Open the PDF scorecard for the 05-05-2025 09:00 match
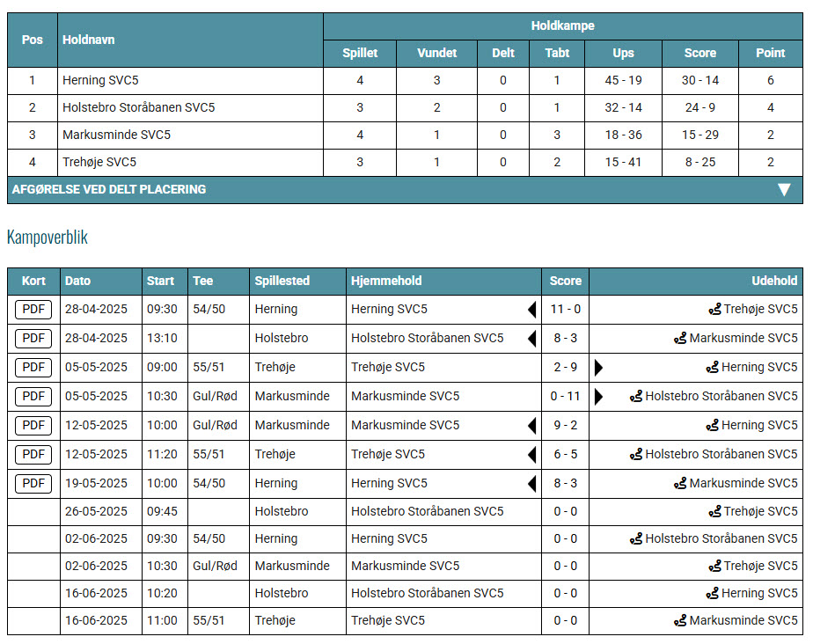This screenshot has height=644, width=813. click(x=33, y=368)
